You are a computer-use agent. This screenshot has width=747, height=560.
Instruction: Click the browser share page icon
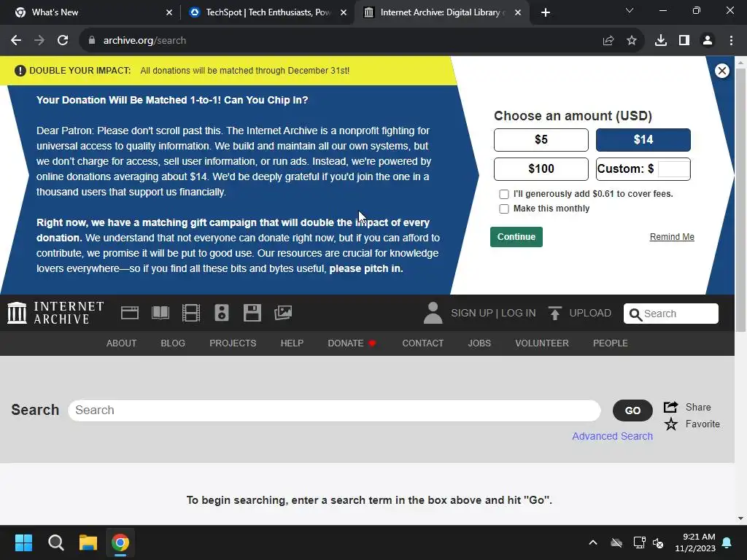(608, 41)
